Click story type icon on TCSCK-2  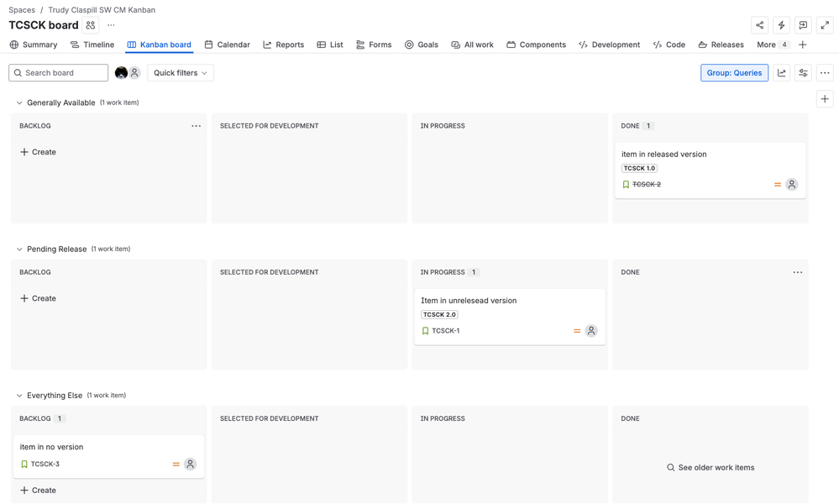pos(626,185)
